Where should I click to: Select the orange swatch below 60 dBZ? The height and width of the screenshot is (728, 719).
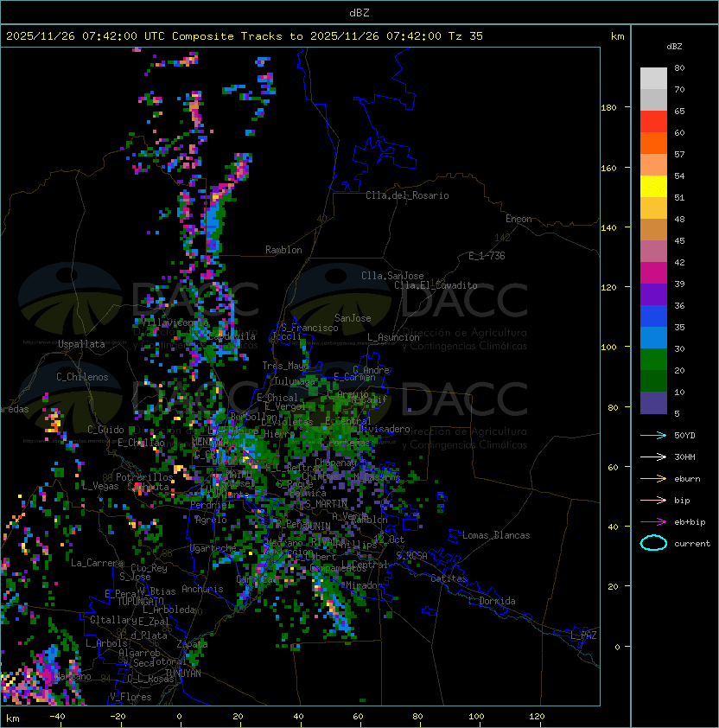click(x=653, y=143)
